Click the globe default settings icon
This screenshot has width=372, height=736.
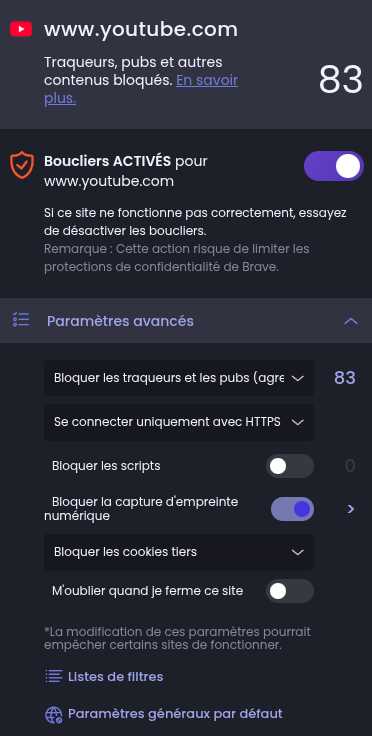coord(53,714)
